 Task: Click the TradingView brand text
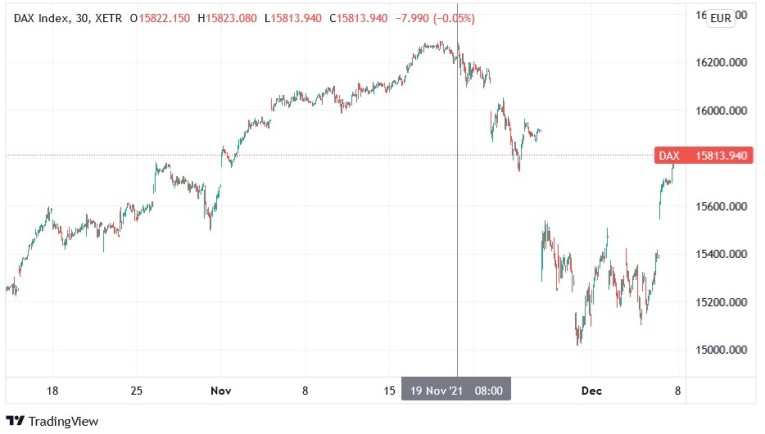[x=63, y=421]
